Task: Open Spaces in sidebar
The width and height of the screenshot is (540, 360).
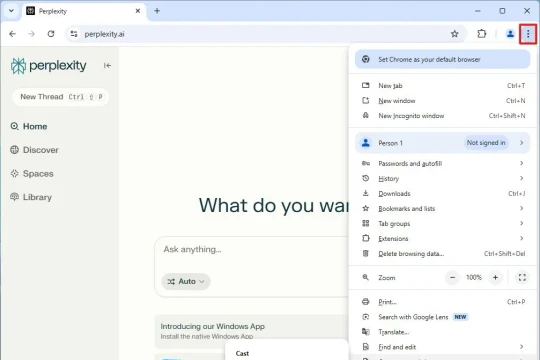Action: click(x=32, y=174)
